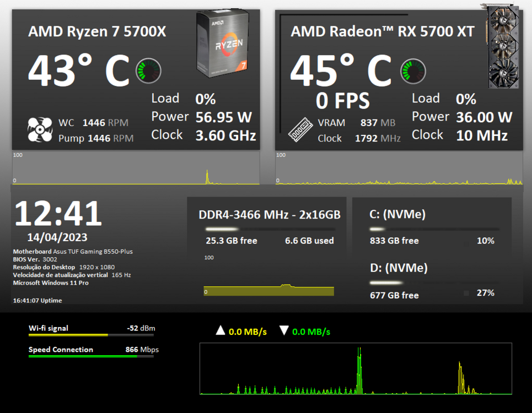Click the network traffic graph
Screen dimensions: 532x413
click(356, 369)
